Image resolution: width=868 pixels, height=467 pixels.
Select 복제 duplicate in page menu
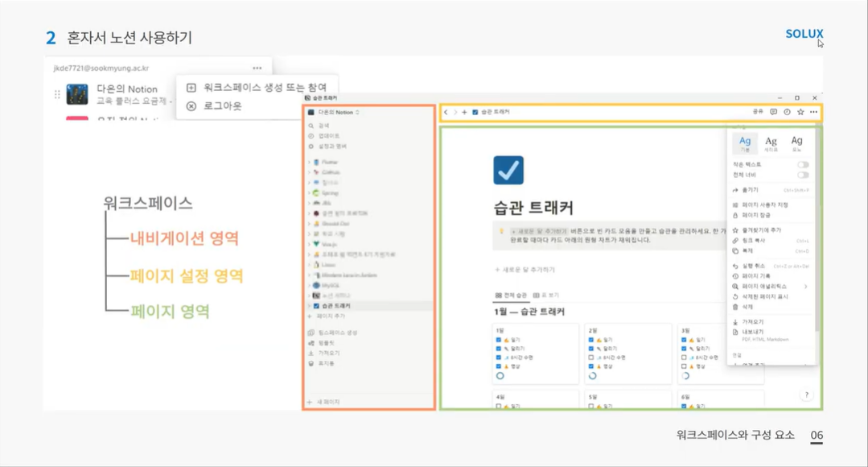pos(771,250)
